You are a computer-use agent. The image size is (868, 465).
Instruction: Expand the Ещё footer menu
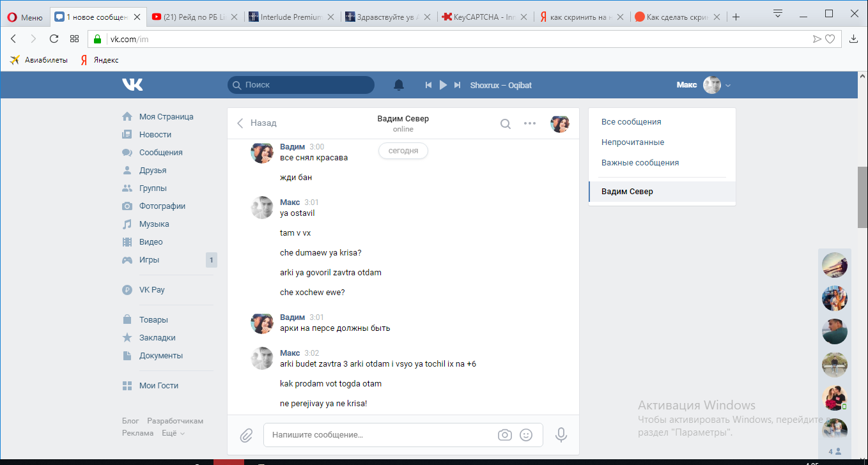[x=173, y=433]
